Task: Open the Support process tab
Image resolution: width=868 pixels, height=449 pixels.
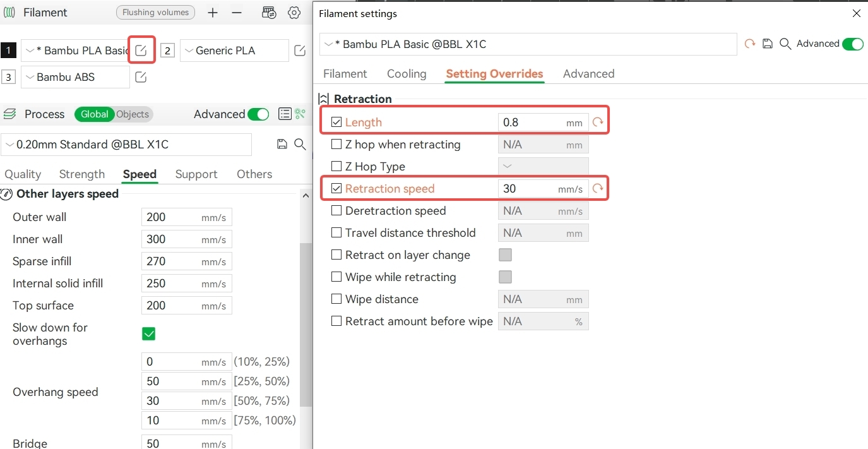Action: (x=196, y=174)
